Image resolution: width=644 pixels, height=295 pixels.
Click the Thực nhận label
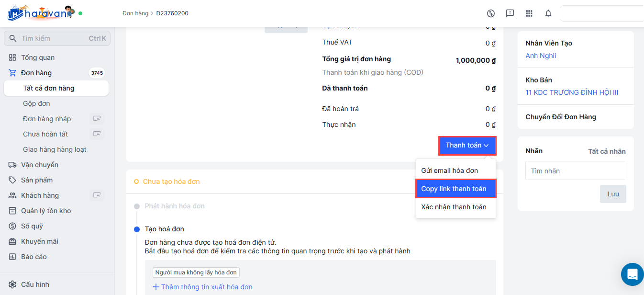(339, 125)
